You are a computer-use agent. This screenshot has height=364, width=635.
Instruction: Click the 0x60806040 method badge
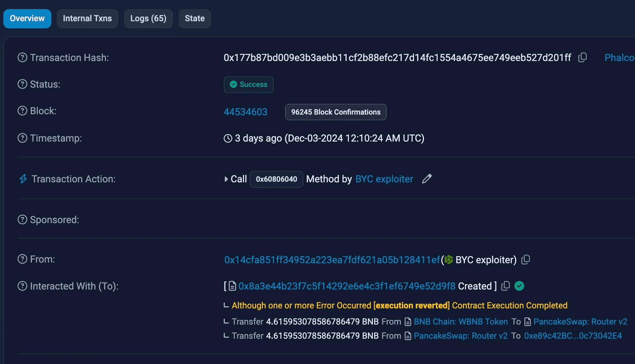(276, 179)
